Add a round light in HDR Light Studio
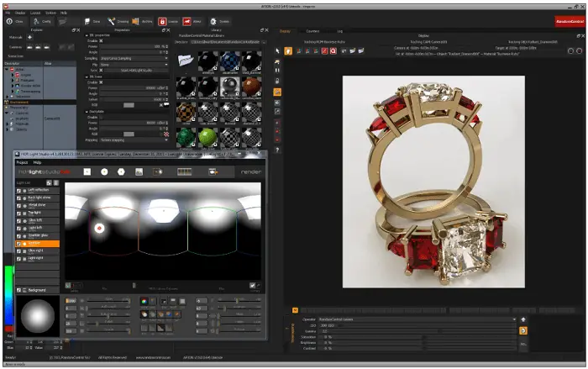 [x=104, y=171]
